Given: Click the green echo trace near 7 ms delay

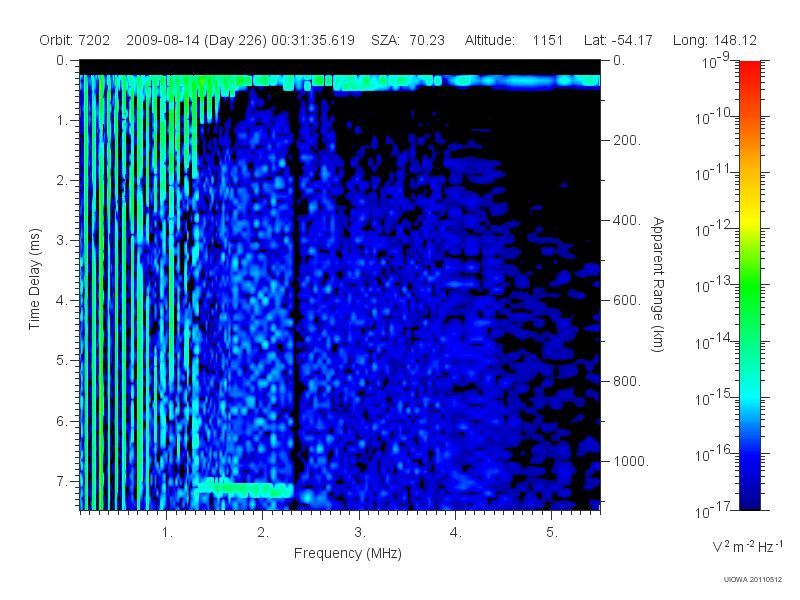Looking at the screenshot, I should click(x=245, y=489).
